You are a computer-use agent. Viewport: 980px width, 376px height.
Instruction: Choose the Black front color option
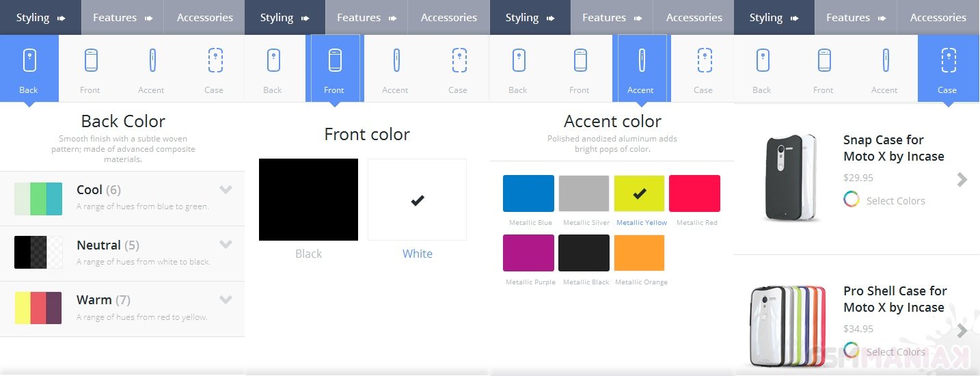[308, 200]
